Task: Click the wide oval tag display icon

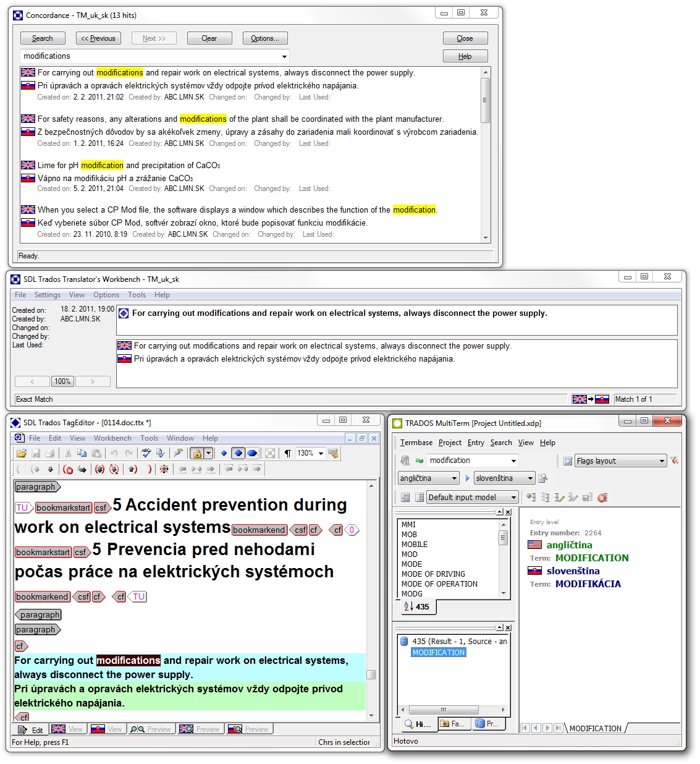Action: tap(252, 454)
